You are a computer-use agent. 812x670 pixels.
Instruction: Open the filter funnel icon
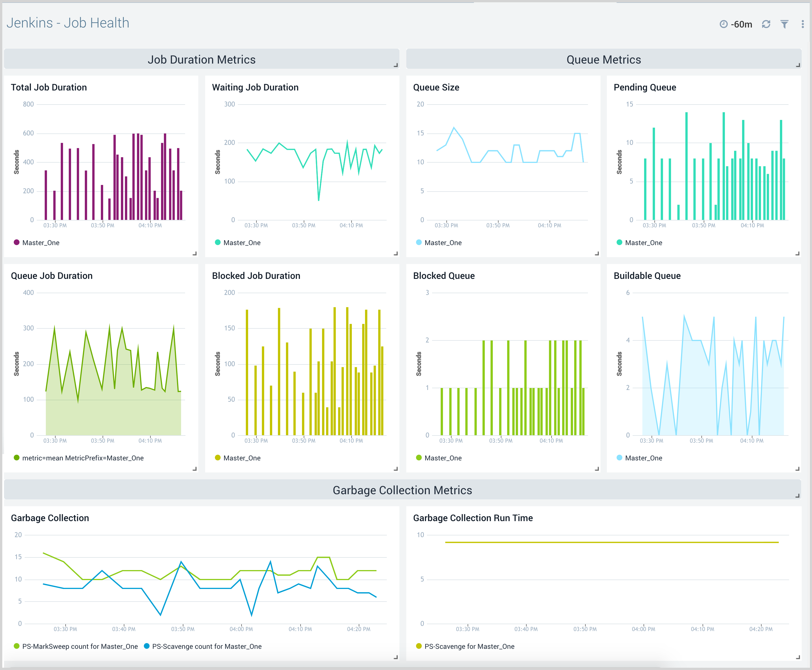pos(784,24)
